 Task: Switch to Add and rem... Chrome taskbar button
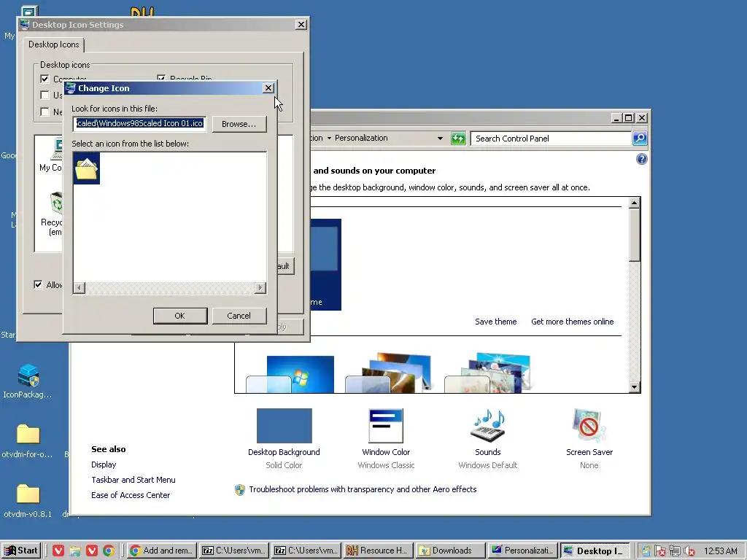161,551
